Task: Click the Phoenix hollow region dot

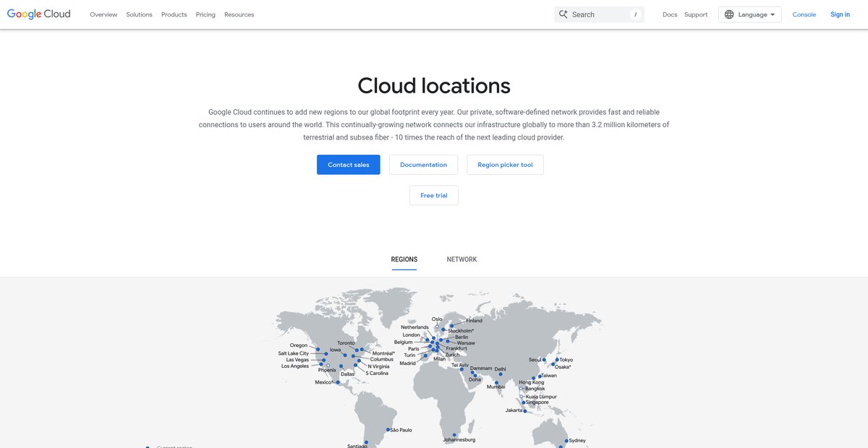Action: pos(328,365)
